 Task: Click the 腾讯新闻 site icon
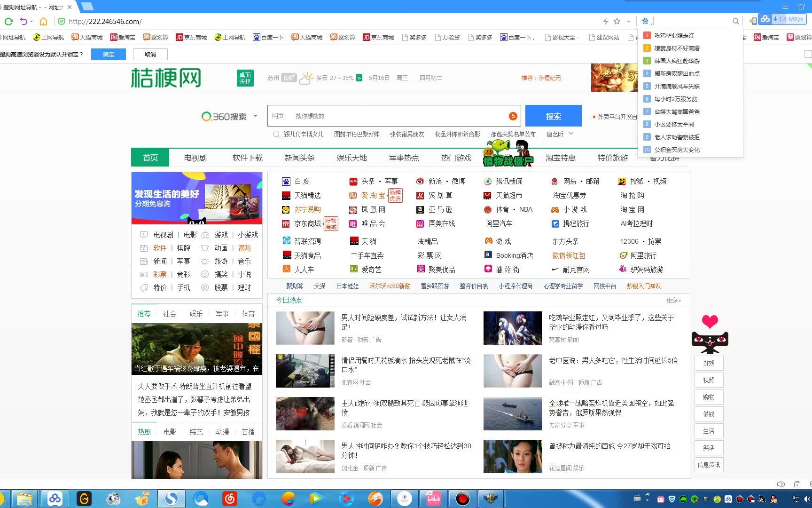(488, 182)
